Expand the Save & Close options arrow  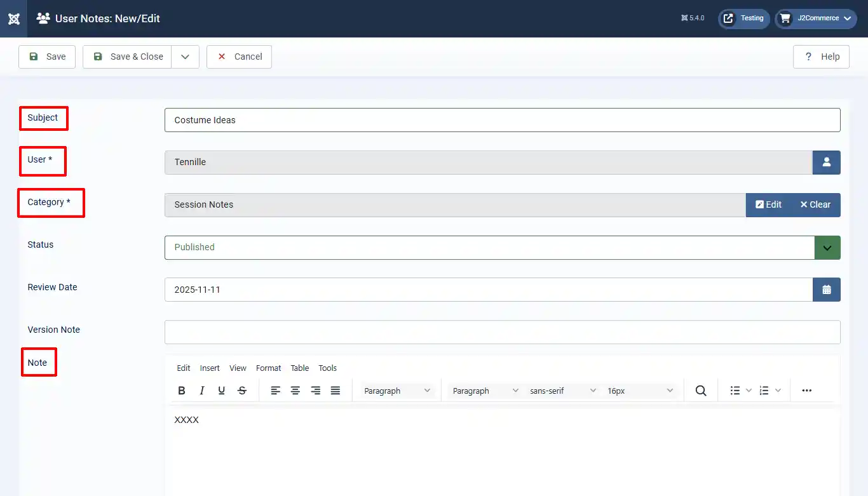click(185, 57)
